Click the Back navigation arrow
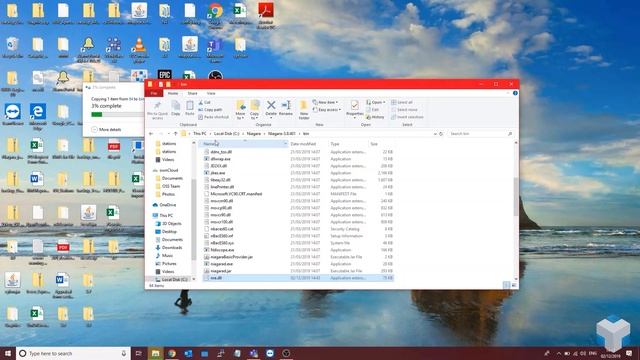The width and height of the screenshot is (640, 360). [x=151, y=134]
